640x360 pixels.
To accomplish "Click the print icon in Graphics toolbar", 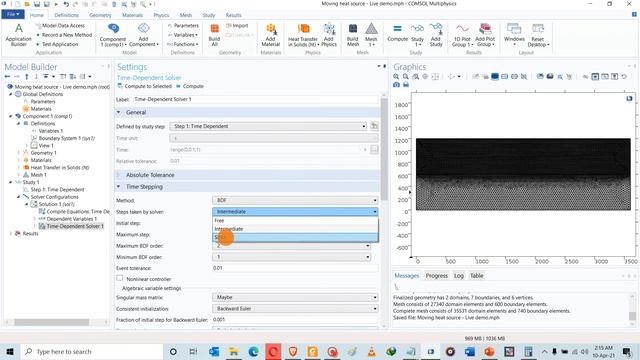I will (x=406, y=84).
